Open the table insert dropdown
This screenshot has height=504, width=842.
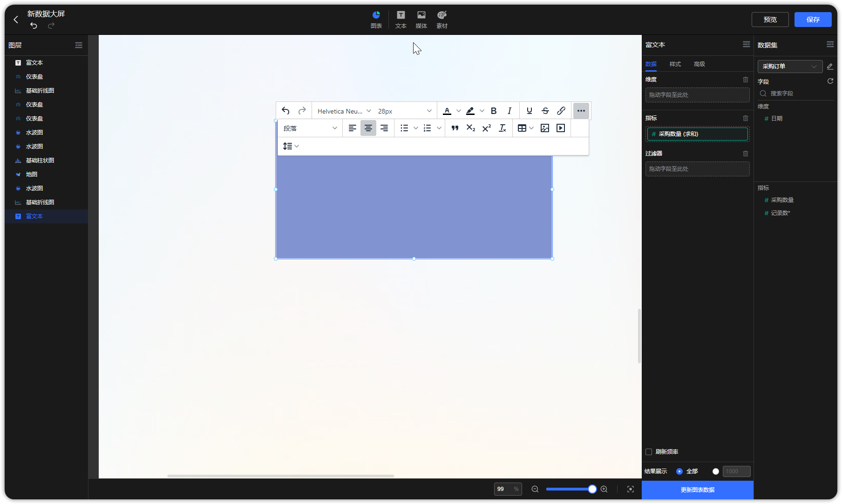526,128
